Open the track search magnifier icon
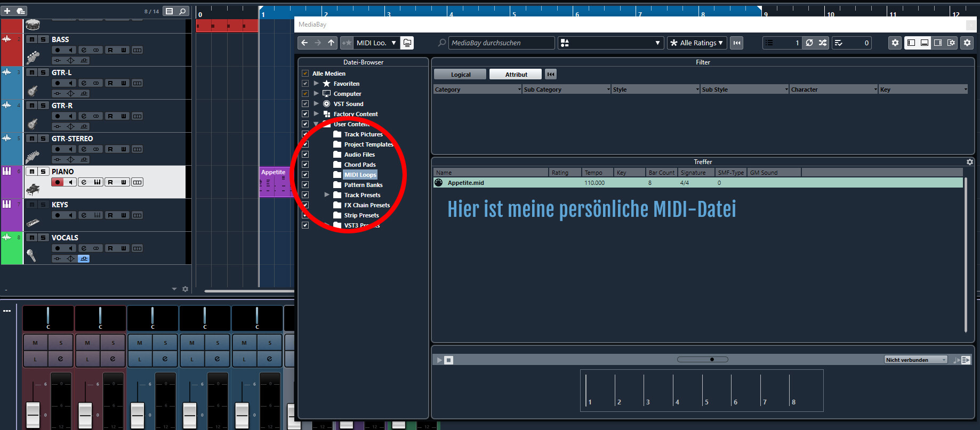The height and width of the screenshot is (430, 980). pyautogui.click(x=182, y=11)
